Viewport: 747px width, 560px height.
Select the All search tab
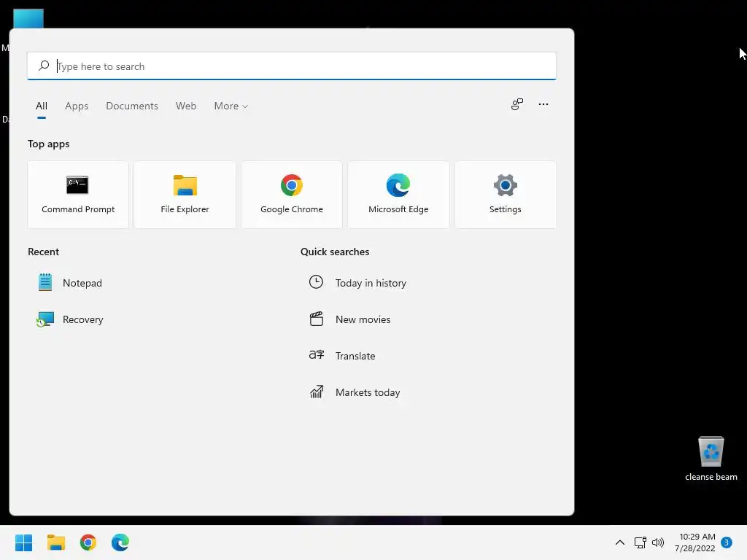(42, 106)
